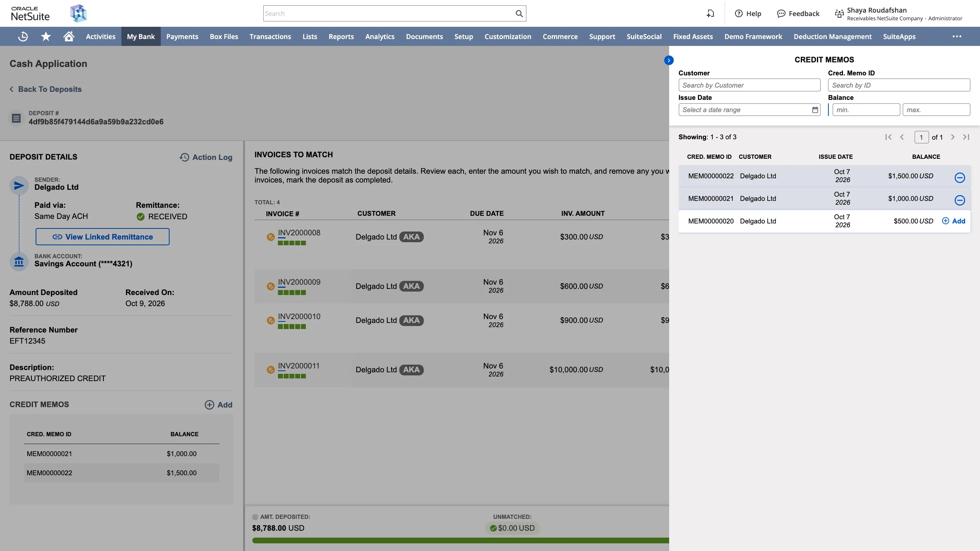
Task: Click the credit memo page number box
Action: [921, 137]
